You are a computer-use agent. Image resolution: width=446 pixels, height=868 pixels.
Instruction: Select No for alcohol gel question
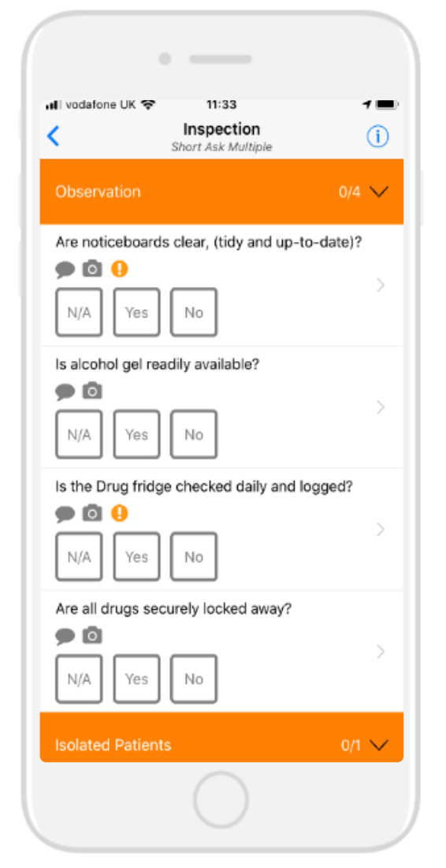pyautogui.click(x=194, y=434)
